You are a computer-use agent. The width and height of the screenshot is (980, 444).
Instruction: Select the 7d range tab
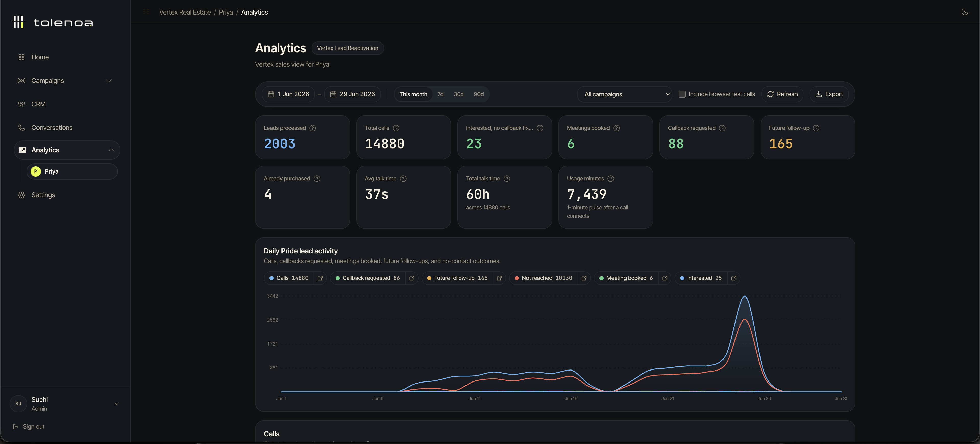440,94
